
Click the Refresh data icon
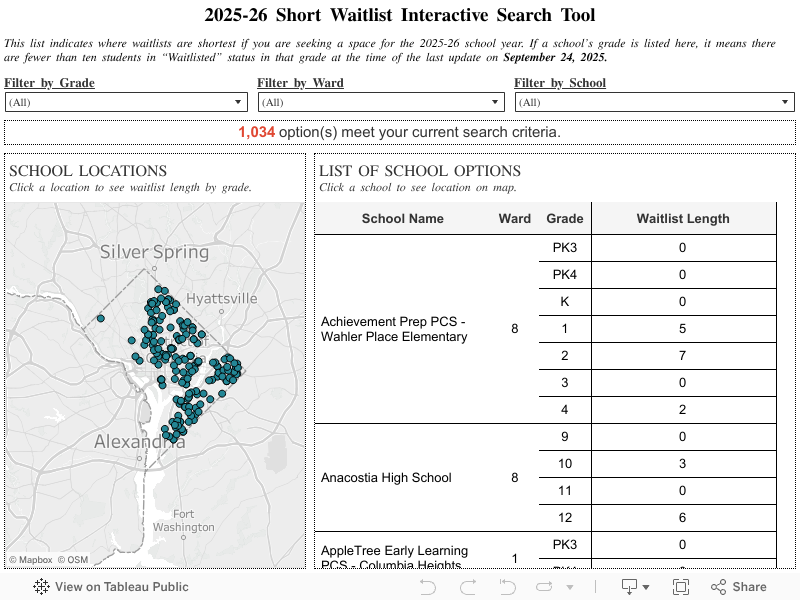pos(547,587)
